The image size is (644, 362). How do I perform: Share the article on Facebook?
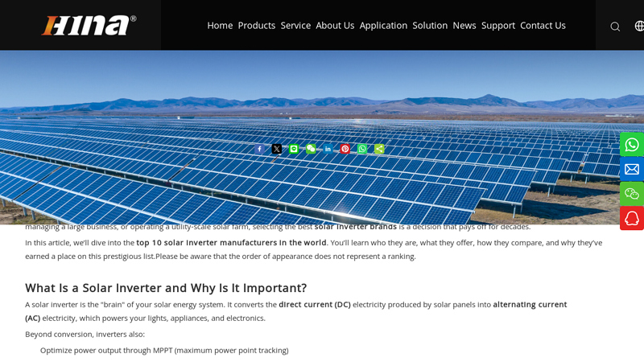point(259,149)
